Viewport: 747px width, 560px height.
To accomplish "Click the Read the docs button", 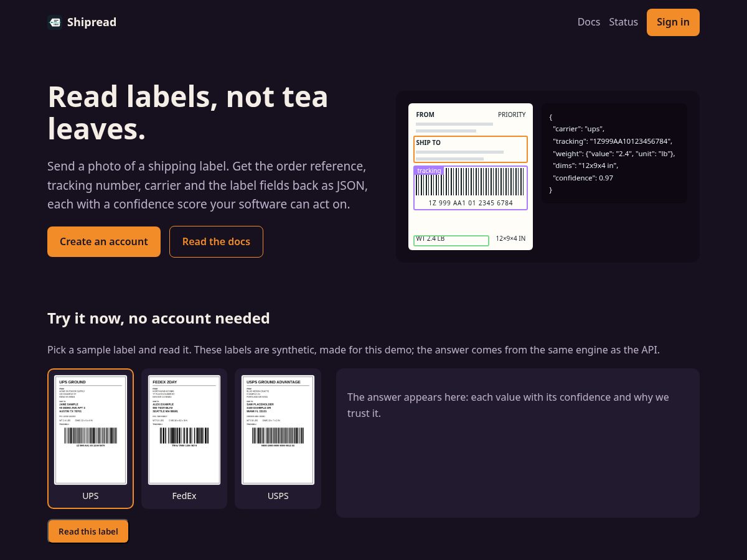I will click(216, 241).
